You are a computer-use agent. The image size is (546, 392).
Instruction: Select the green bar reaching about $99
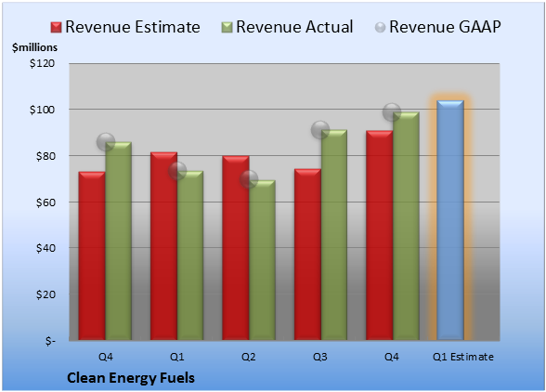click(x=406, y=226)
